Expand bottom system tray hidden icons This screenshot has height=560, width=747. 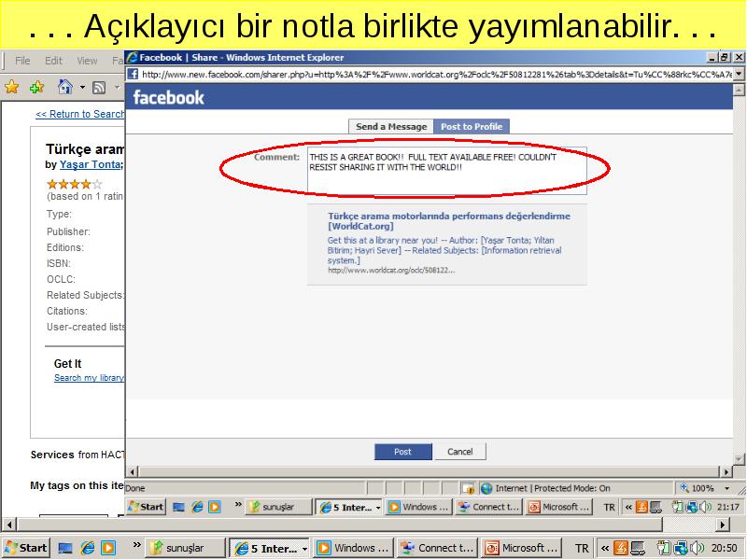604,549
